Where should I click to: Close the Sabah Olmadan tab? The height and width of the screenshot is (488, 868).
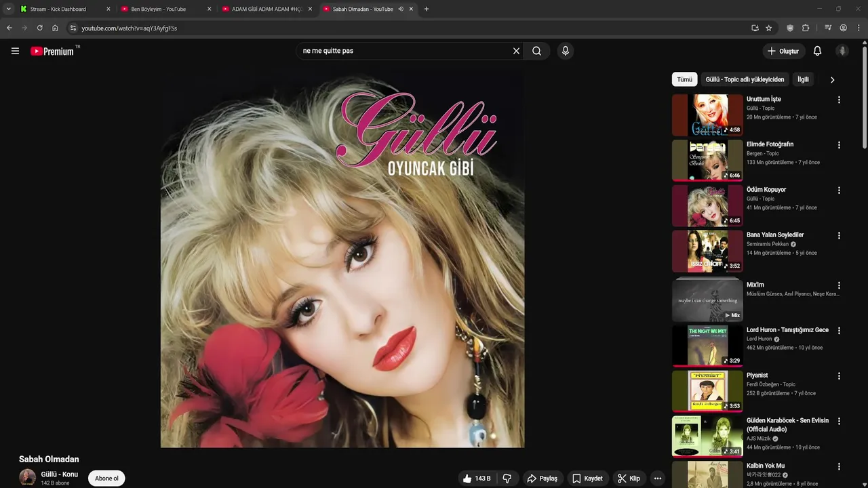(x=411, y=9)
